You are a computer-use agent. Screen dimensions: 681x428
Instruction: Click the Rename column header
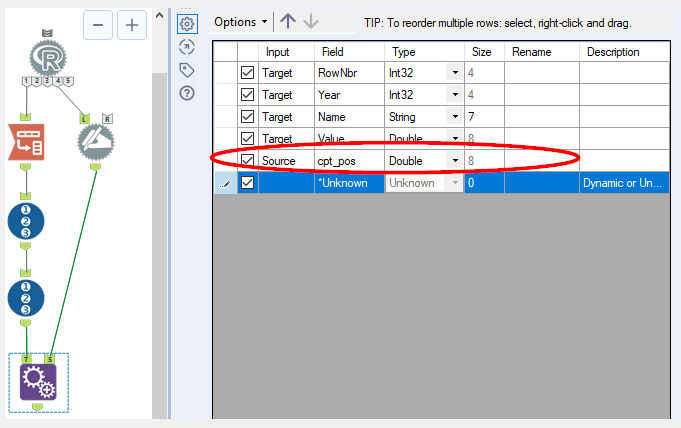pyautogui.click(x=542, y=52)
